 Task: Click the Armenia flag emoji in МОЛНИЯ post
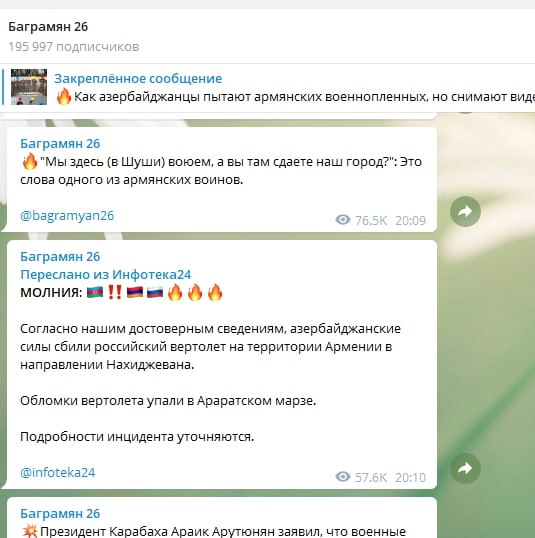coord(135,292)
